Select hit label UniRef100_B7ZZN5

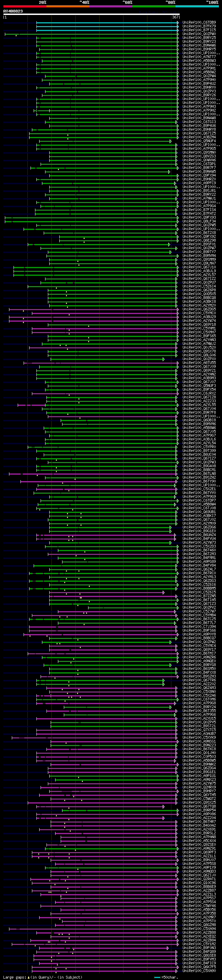[199, 596]
